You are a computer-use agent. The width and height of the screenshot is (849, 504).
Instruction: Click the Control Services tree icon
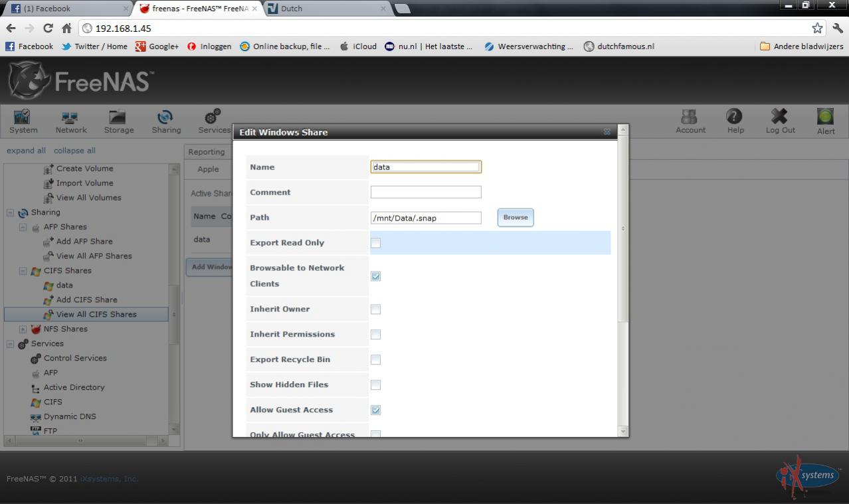[36, 359]
